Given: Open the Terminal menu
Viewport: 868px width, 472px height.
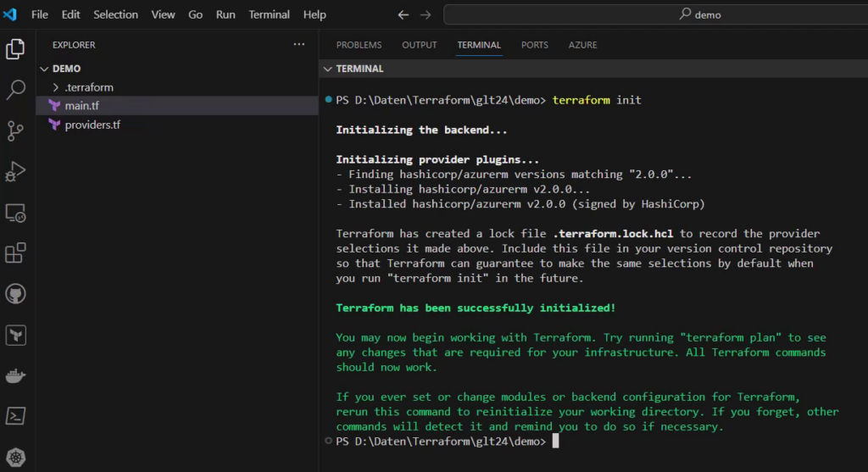Looking at the screenshot, I should coord(269,14).
